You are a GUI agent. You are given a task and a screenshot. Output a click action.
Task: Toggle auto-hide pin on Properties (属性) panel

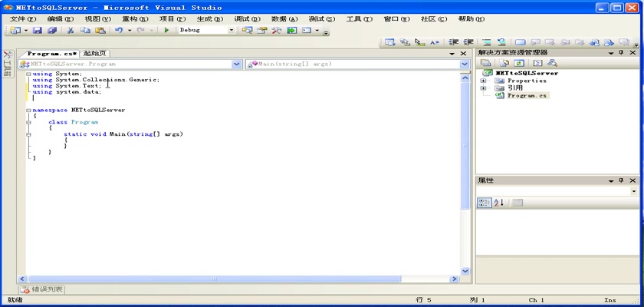click(x=622, y=180)
